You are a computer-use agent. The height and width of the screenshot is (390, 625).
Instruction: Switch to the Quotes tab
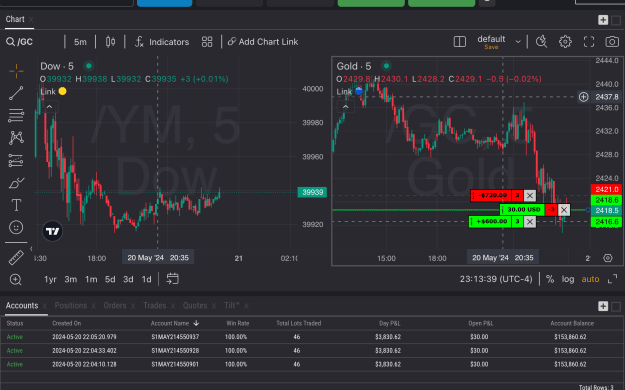click(x=195, y=306)
